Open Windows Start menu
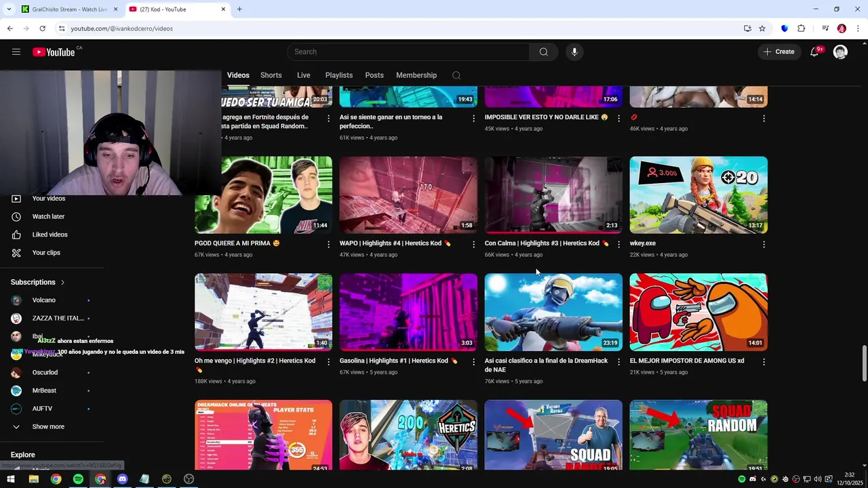 tap(11, 479)
